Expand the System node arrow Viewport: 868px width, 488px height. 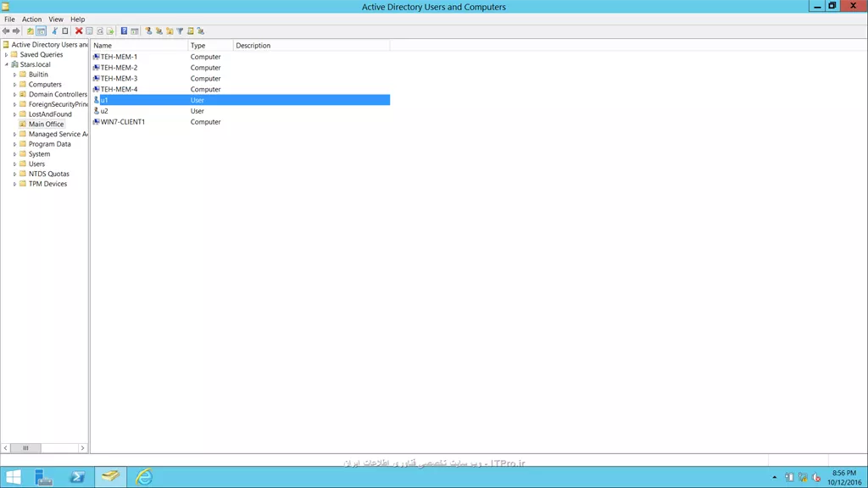(15, 154)
